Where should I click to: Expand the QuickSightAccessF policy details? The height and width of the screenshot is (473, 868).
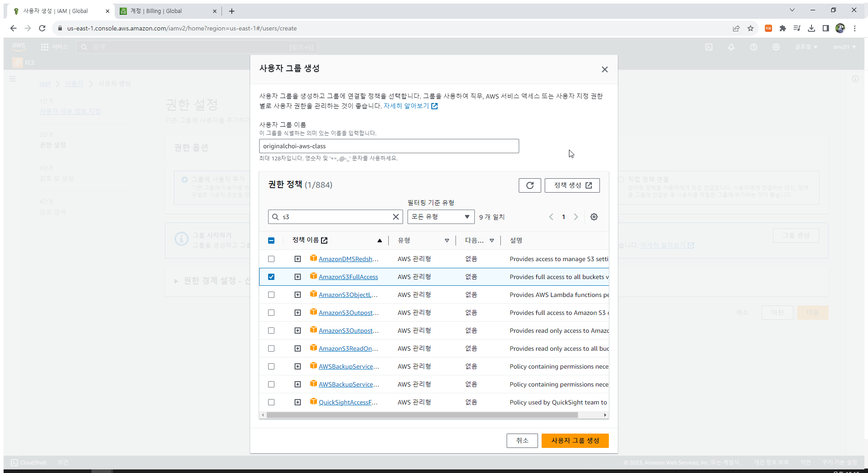(x=298, y=402)
